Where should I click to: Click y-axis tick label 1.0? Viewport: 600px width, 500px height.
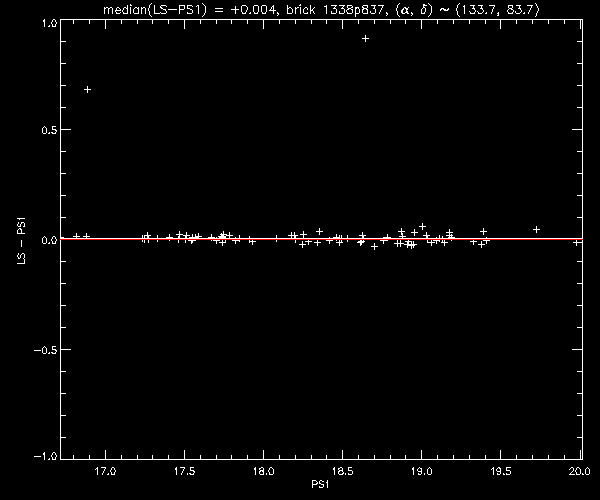tap(49, 23)
